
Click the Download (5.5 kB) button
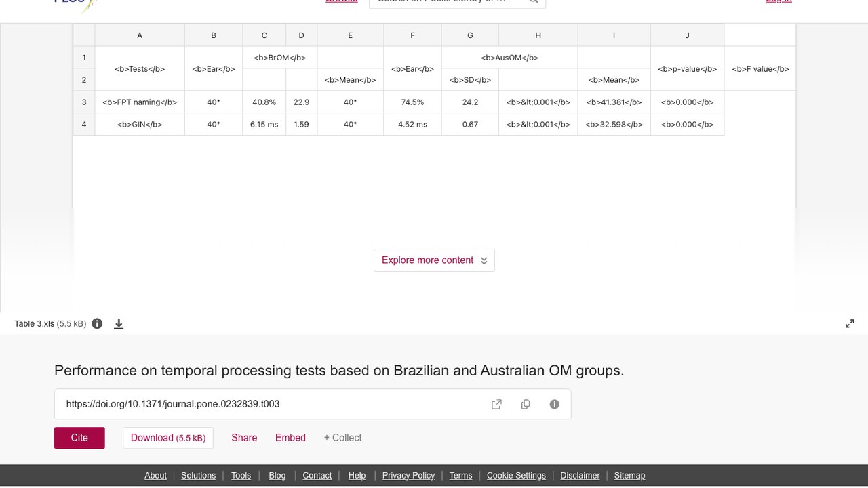[168, 438]
